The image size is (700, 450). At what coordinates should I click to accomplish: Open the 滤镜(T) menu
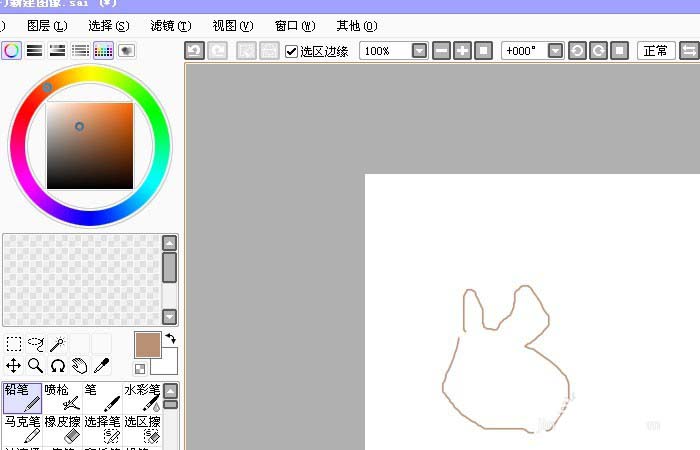click(171, 26)
